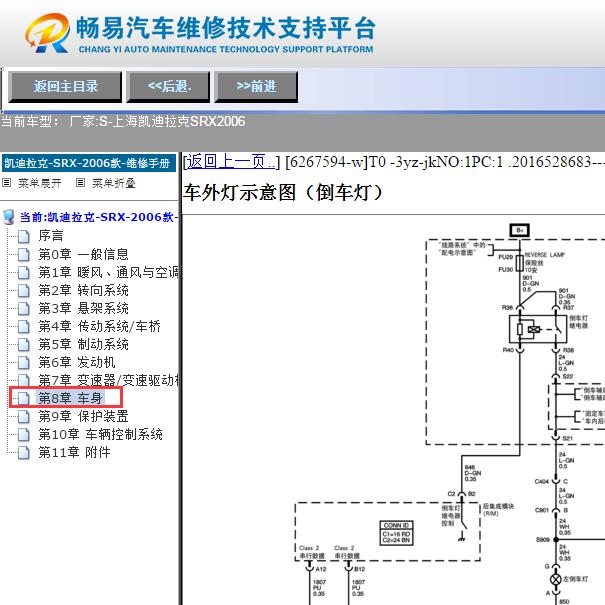Click the 返回主目录 button

pyautogui.click(x=65, y=86)
